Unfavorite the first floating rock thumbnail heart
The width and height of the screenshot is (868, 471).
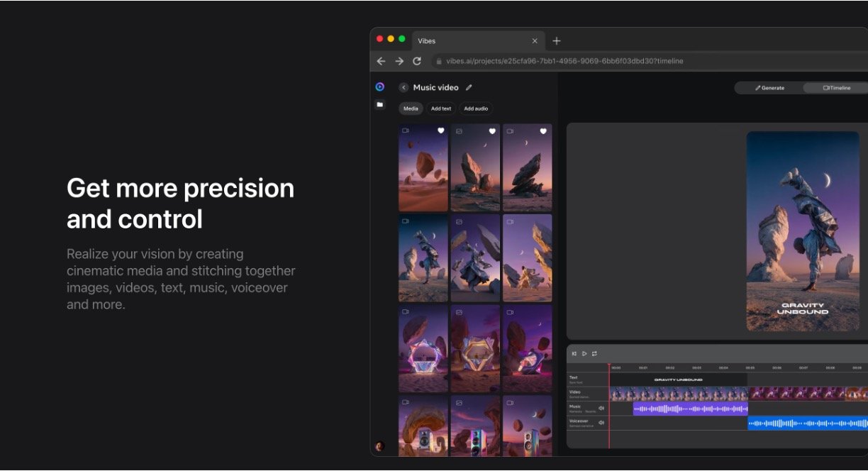tap(440, 131)
